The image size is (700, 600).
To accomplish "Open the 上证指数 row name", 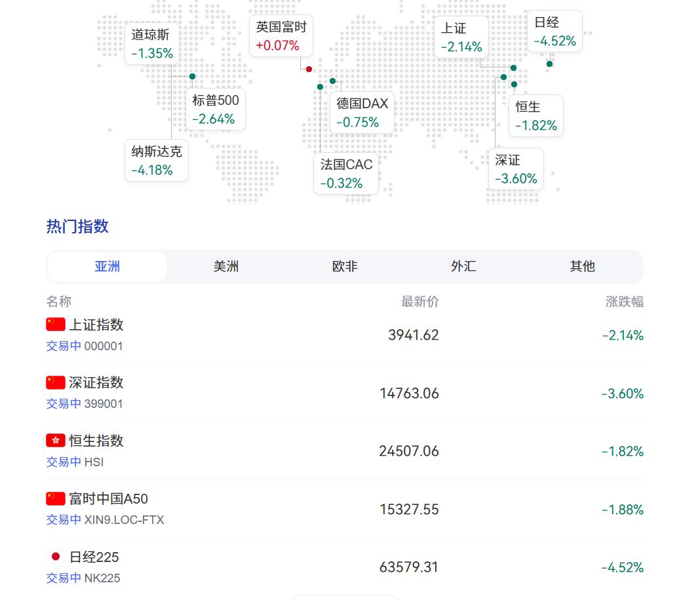I will tap(96, 325).
